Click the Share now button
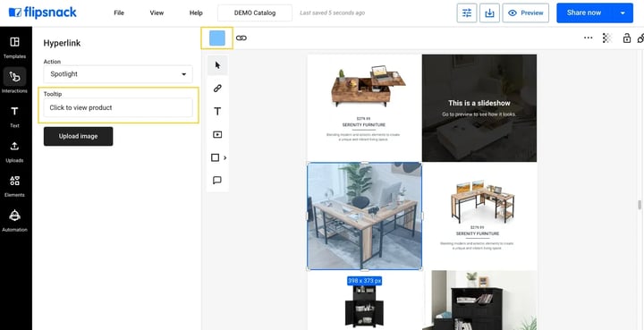Viewport: 644px width, 330px height. tap(583, 13)
